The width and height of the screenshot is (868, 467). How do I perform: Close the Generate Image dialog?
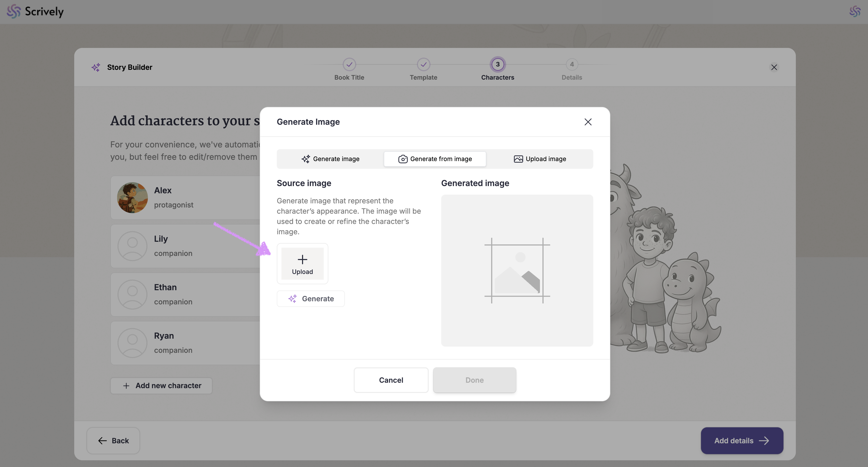click(588, 122)
